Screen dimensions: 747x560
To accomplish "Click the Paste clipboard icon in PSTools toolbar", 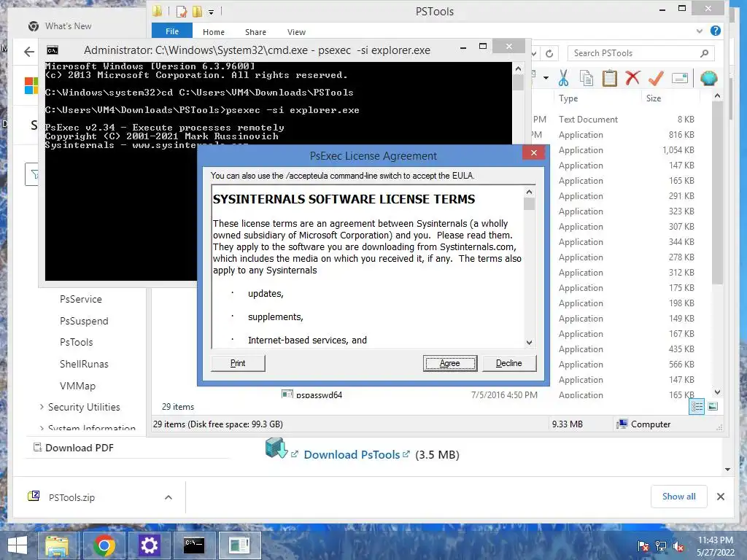I will (609, 78).
